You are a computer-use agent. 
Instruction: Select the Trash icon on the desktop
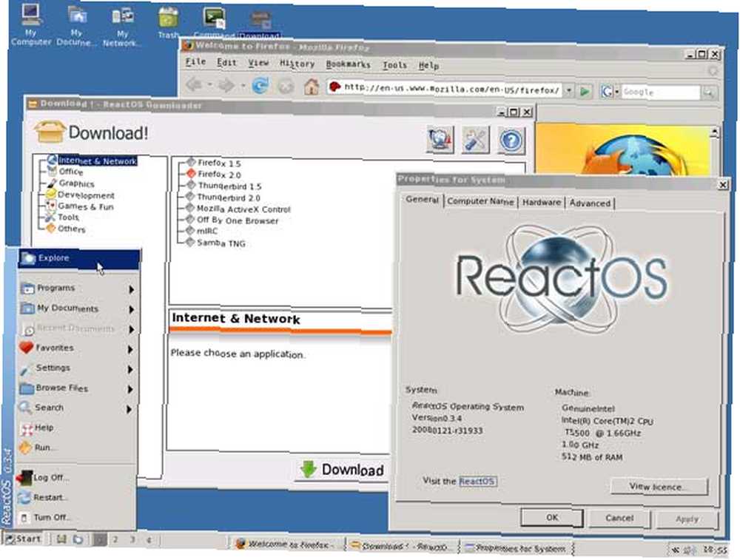tap(168, 23)
